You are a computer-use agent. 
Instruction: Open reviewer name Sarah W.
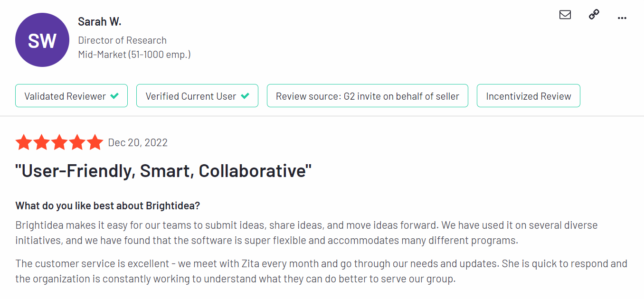coord(100,21)
